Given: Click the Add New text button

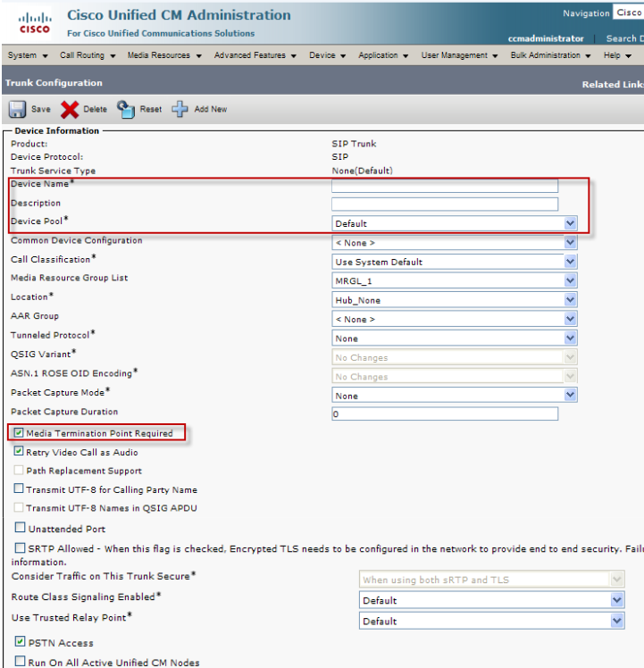Looking at the screenshot, I should point(211,109).
